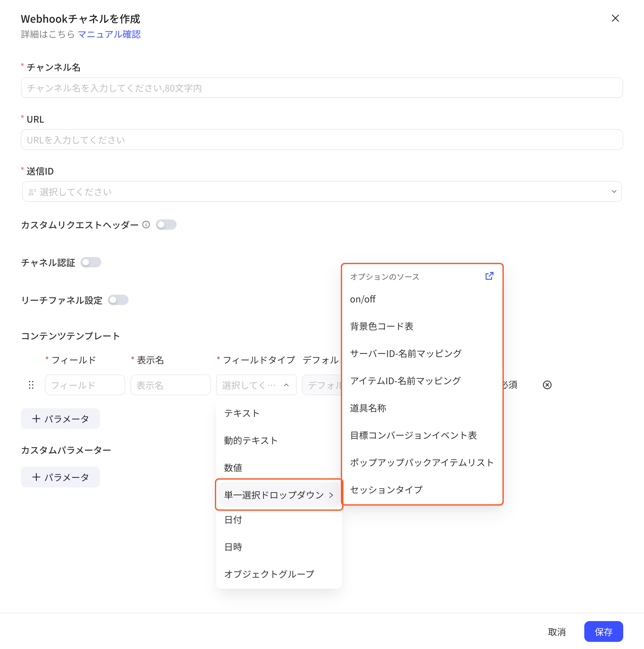Choose サーバーID-名前マッピング option
Viewport: 644px width, 649px height.
coord(422,354)
